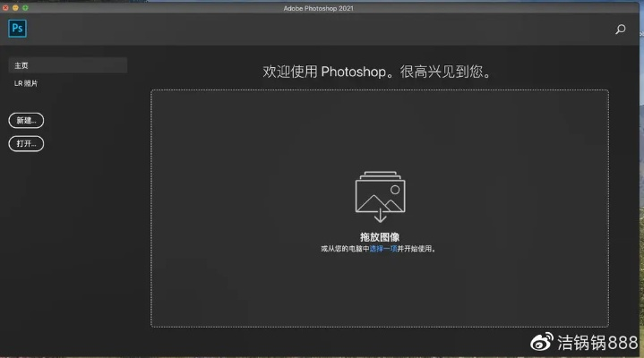The height and width of the screenshot is (358, 644).
Task: Close the window with the red button
Action: click(x=5, y=7)
